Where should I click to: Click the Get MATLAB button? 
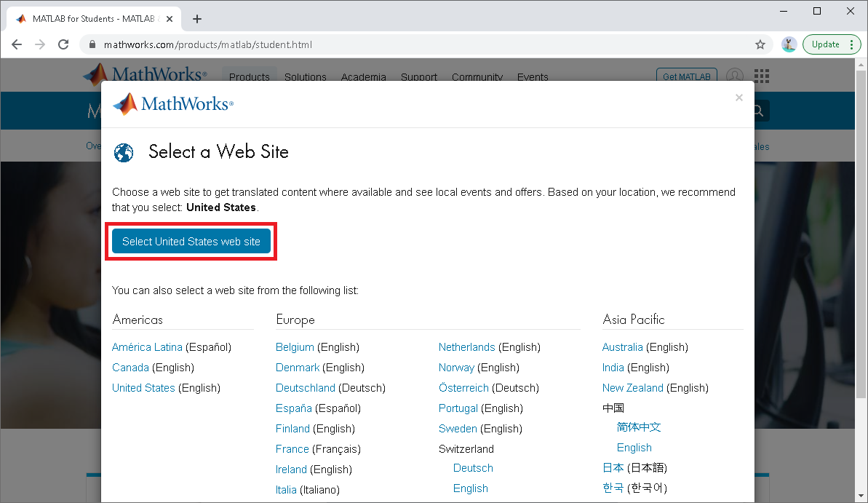(686, 76)
